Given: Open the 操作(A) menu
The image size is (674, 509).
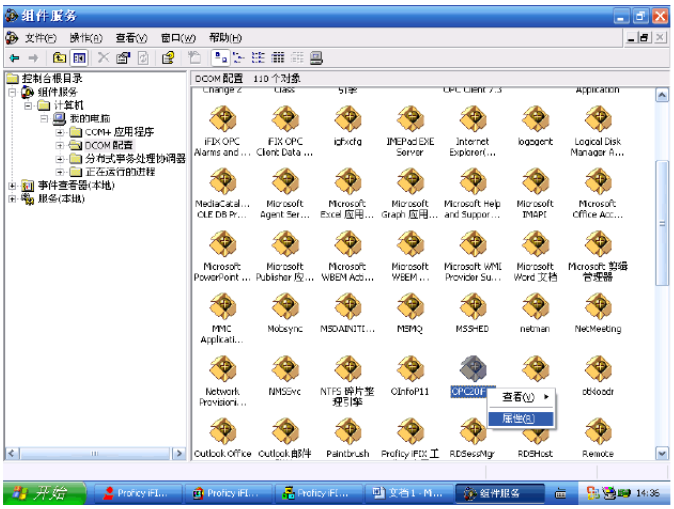Looking at the screenshot, I should 86,38.
